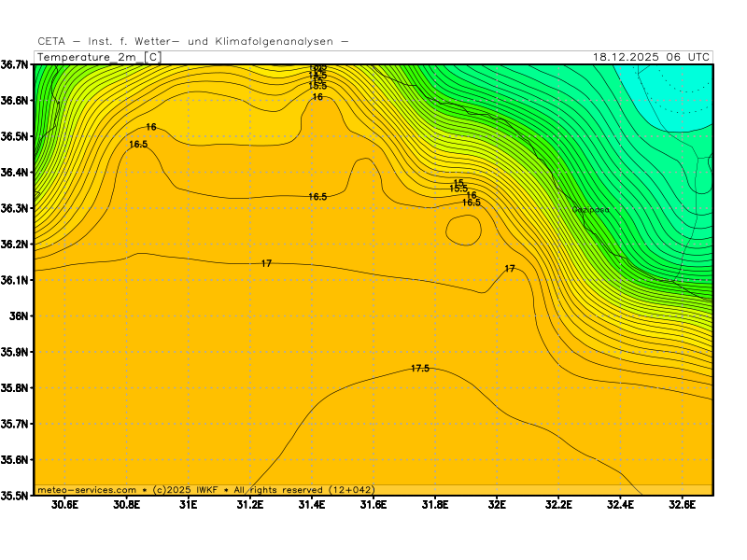Open the meteo-services.com footer link

point(87,489)
